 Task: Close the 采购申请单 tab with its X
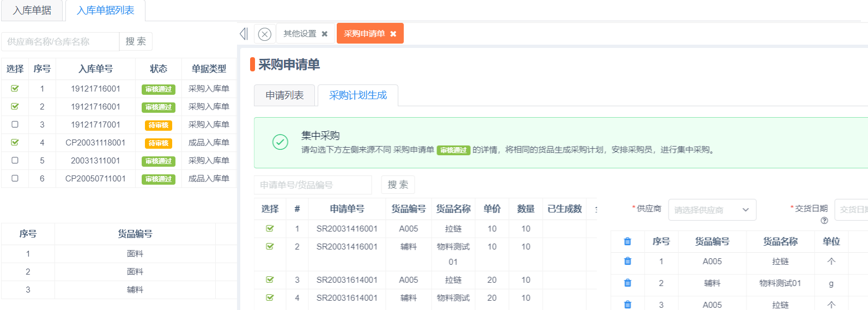(x=393, y=34)
